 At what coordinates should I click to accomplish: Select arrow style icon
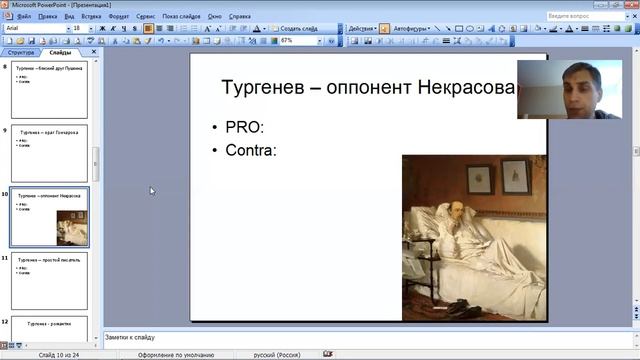(607, 29)
